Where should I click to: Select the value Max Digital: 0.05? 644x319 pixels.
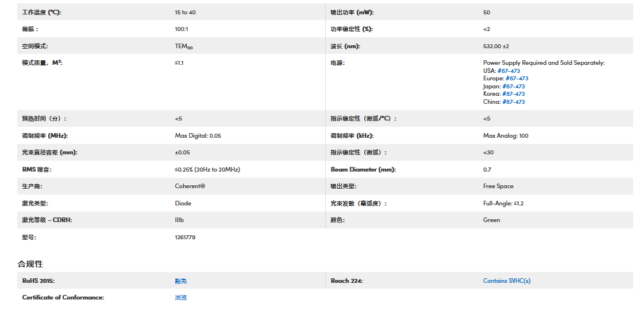[198, 136]
